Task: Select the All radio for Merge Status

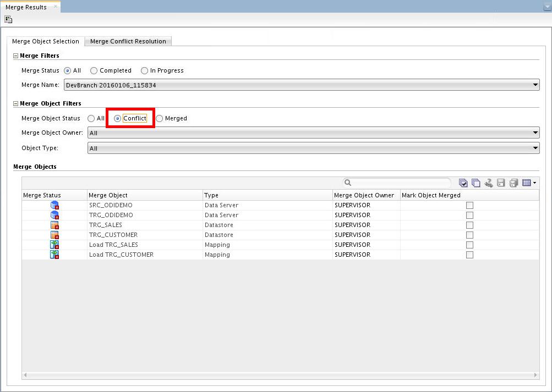Action: [67, 71]
